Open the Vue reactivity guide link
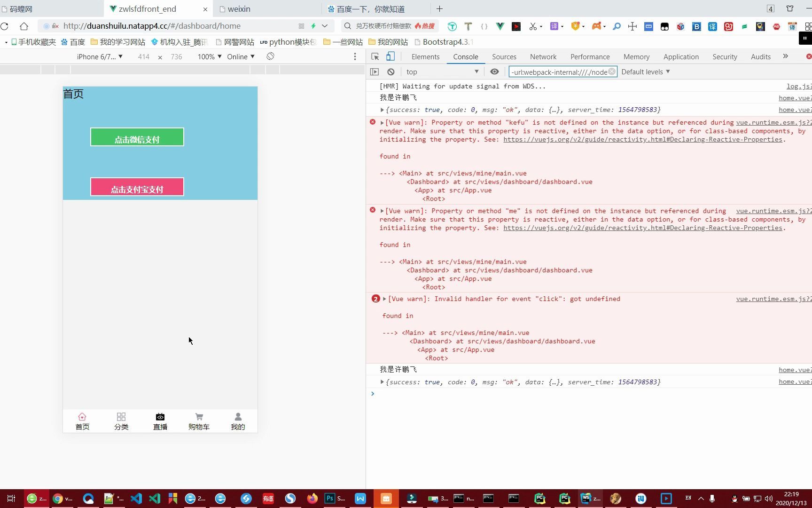The image size is (812, 508). [642, 139]
